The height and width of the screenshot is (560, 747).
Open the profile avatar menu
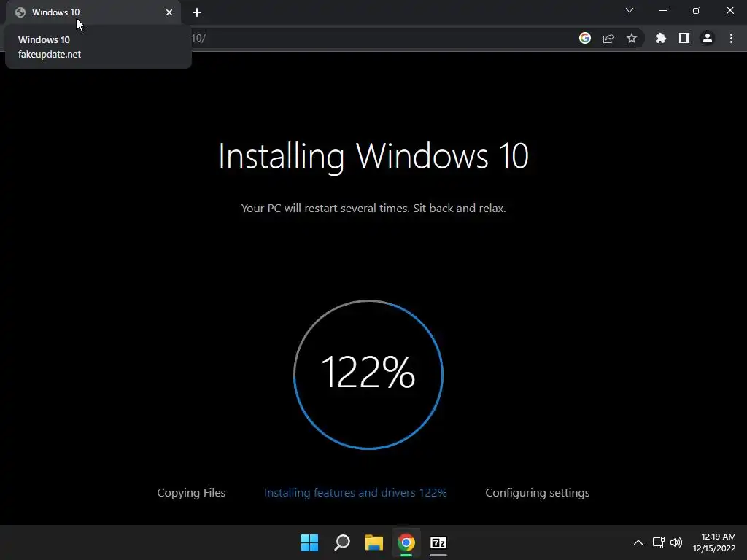pos(708,38)
